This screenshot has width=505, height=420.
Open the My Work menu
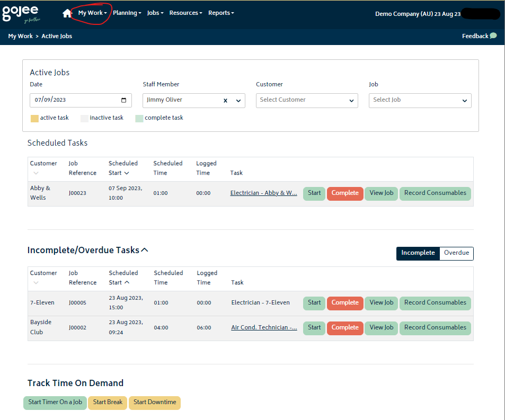[92, 13]
